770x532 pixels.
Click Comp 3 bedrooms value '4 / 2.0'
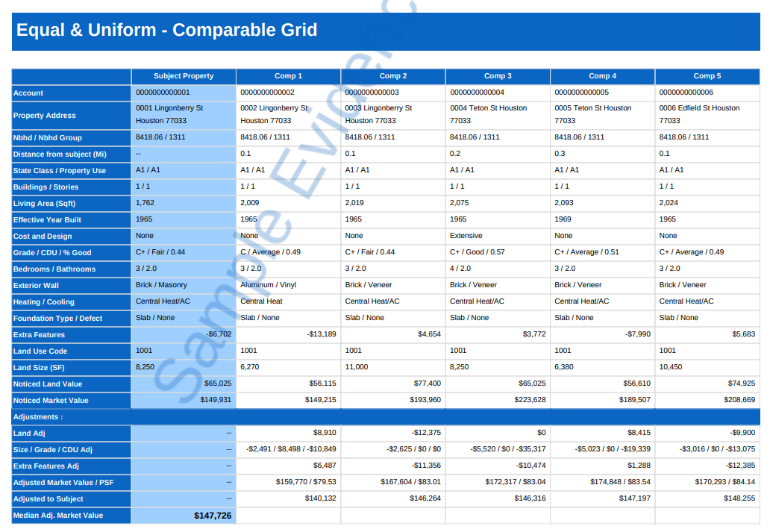point(460,269)
